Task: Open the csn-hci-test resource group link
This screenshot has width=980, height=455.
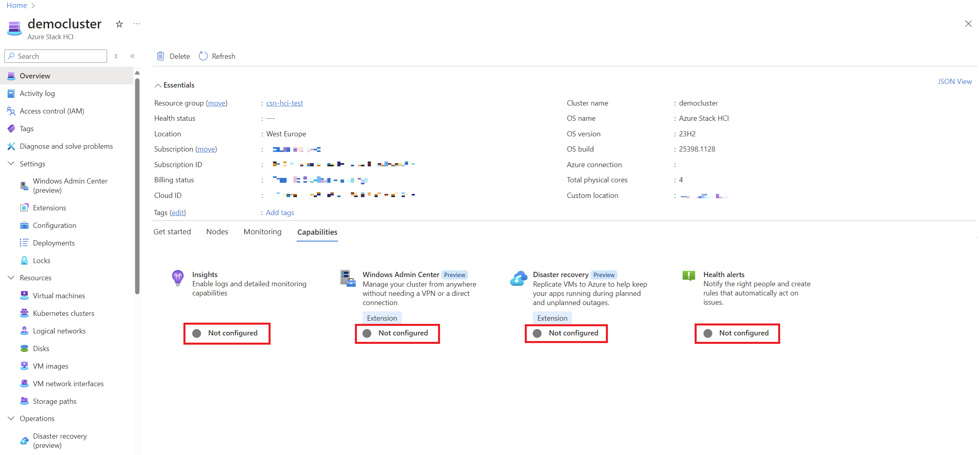Action: click(285, 103)
